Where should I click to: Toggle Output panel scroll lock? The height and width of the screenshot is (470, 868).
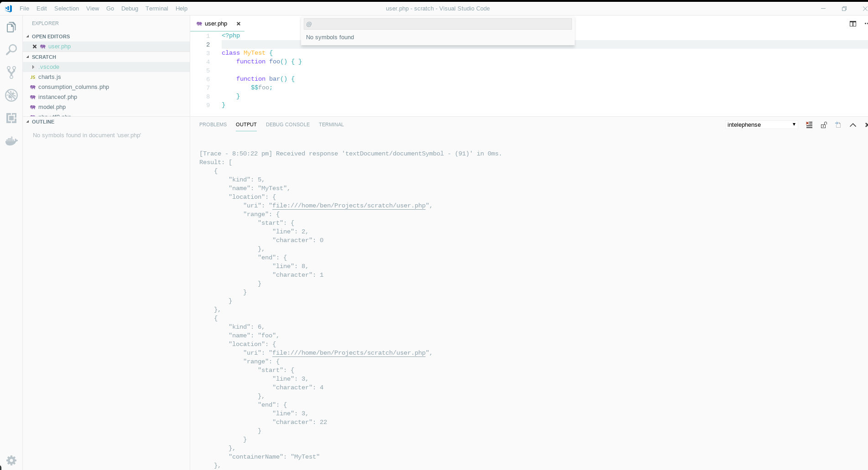click(824, 124)
